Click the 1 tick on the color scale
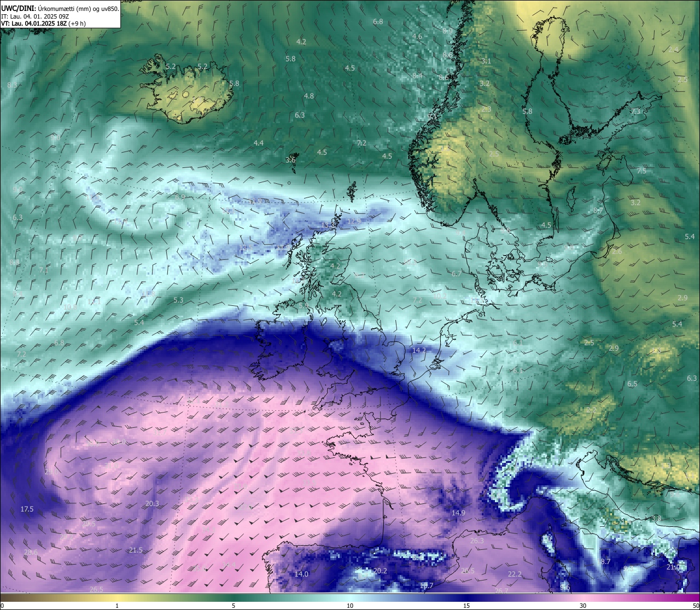The height and width of the screenshot is (610, 700). (117, 606)
